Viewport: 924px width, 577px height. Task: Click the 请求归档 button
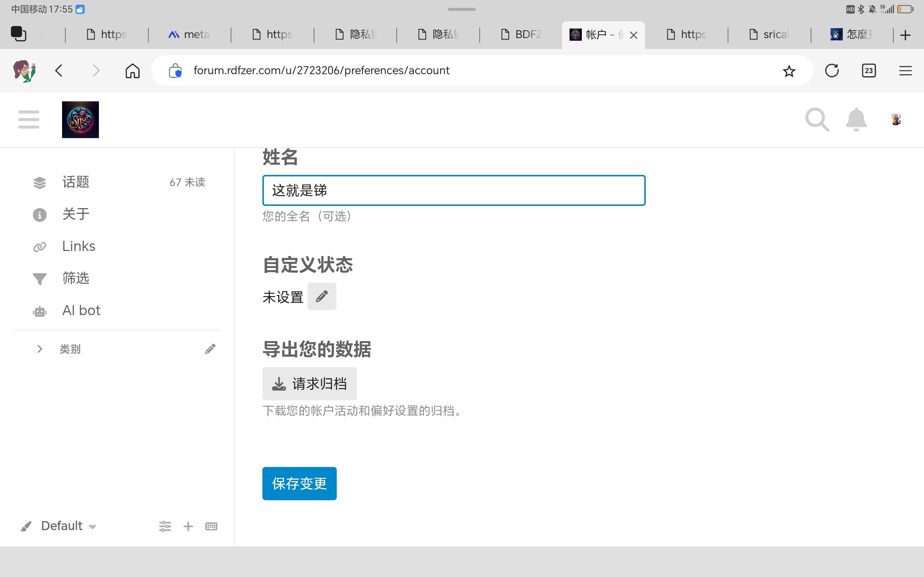tap(309, 383)
